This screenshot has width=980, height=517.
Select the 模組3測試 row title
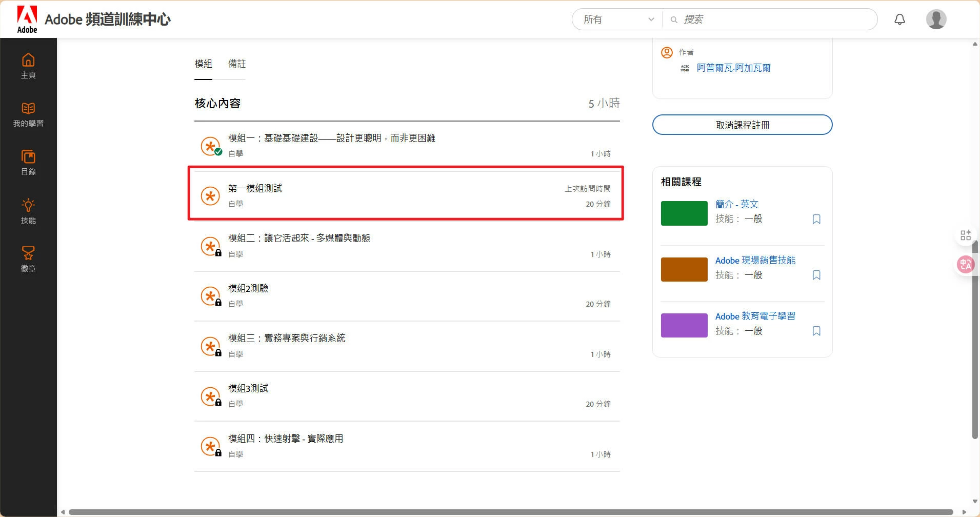click(248, 388)
